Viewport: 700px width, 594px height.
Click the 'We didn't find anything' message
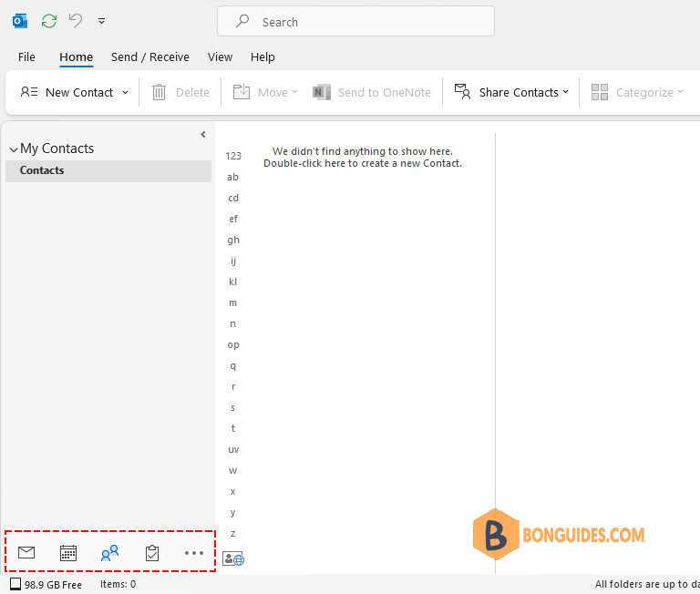[363, 157]
